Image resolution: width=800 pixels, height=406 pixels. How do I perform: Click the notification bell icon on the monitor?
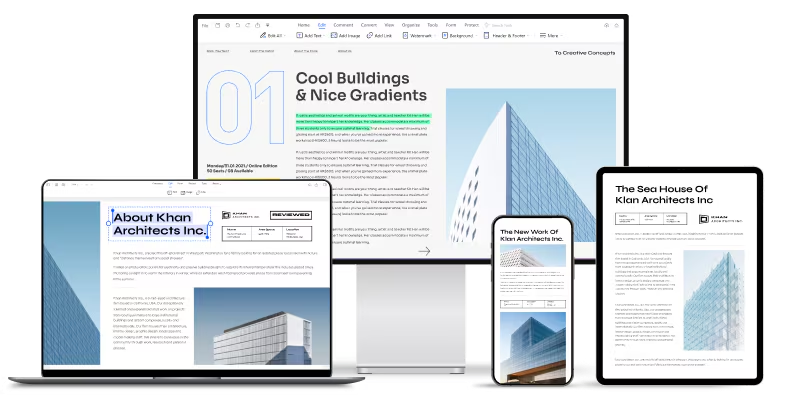click(x=616, y=25)
